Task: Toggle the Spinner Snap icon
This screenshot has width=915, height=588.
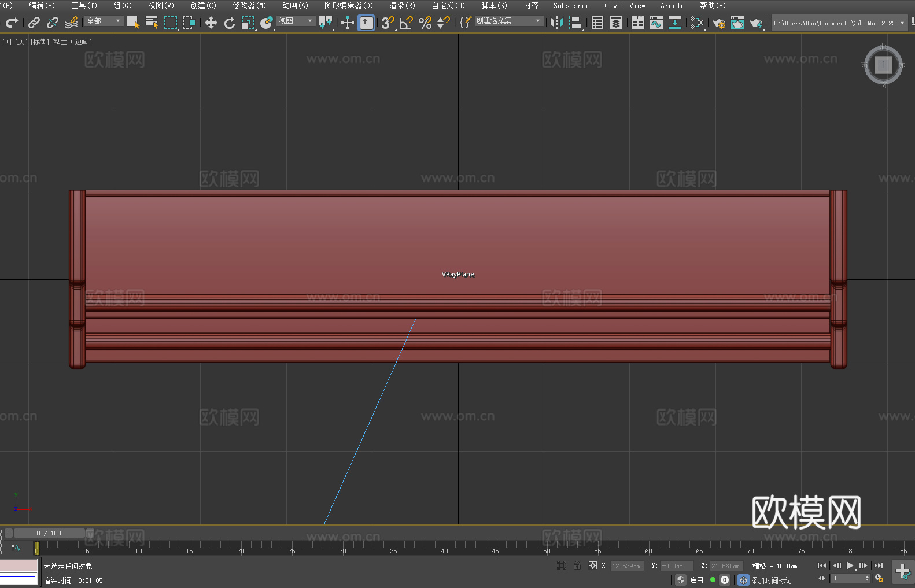Action: click(444, 23)
